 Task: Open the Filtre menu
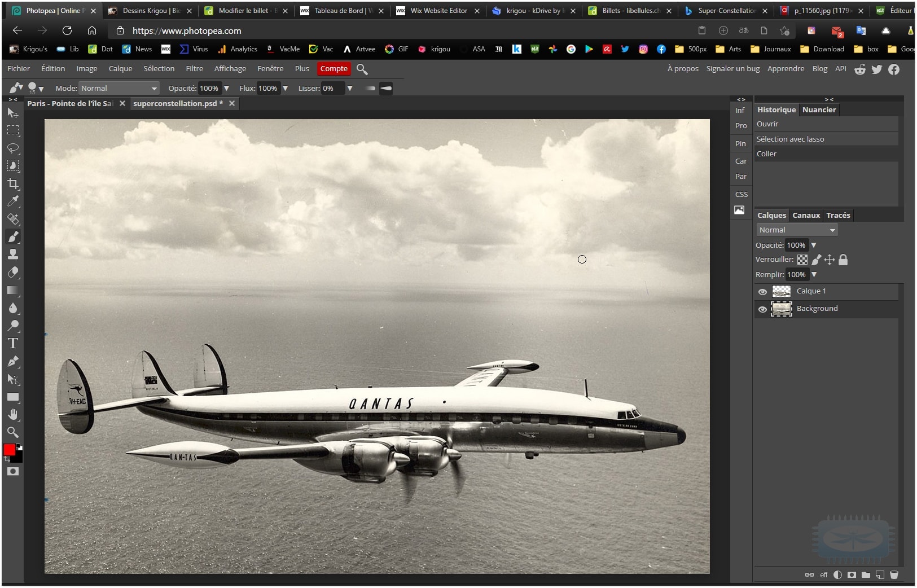194,68
